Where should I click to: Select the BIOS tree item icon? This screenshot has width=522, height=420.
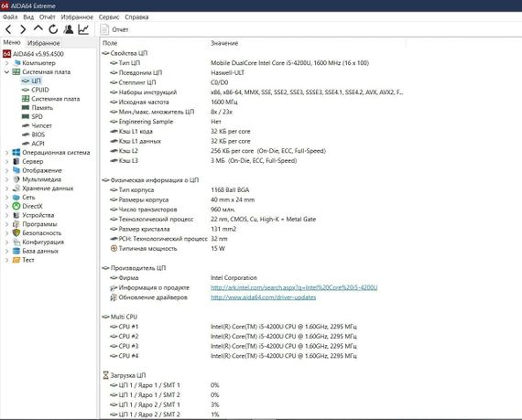[x=26, y=135]
